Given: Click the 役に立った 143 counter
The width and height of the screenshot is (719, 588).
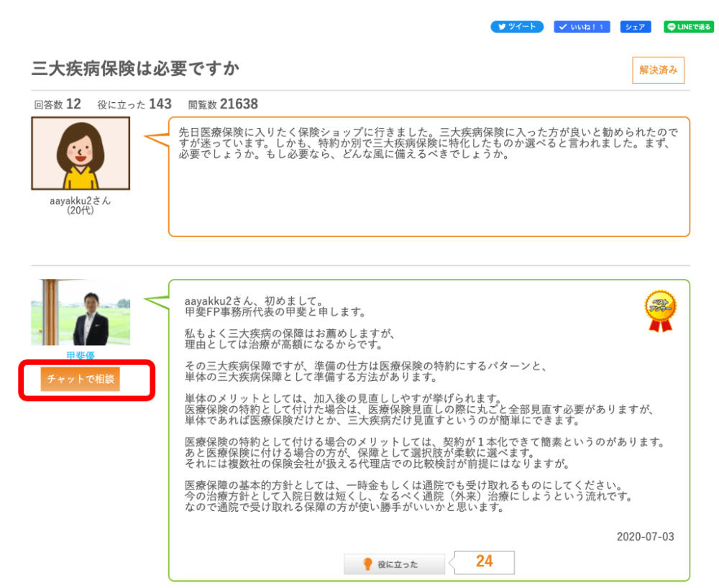Looking at the screenshot, I should pos(134,104).
